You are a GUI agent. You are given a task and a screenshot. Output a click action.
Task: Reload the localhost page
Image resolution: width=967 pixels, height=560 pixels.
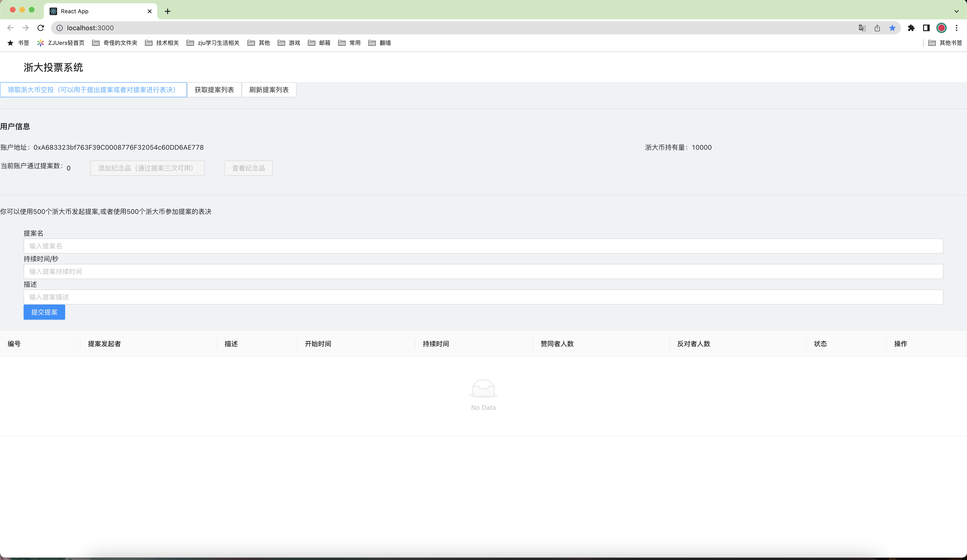[x=41, y=28]
